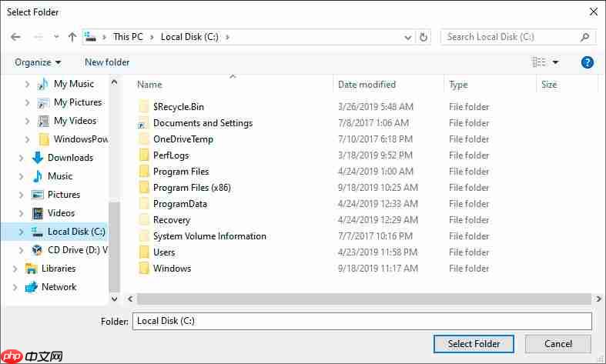Click the Videos filmstrip icon
The height and width of the screenshot is (364, 606).
(38, 213)
